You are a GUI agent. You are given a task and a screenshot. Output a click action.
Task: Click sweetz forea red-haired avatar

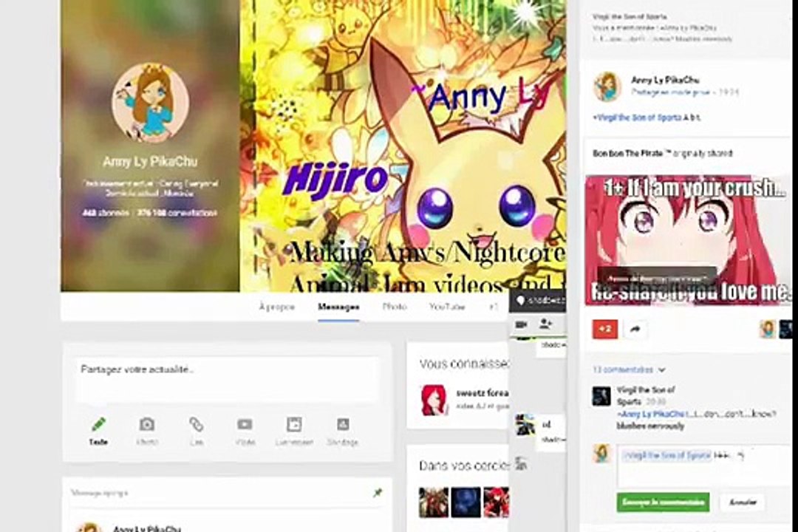[434, 400]
